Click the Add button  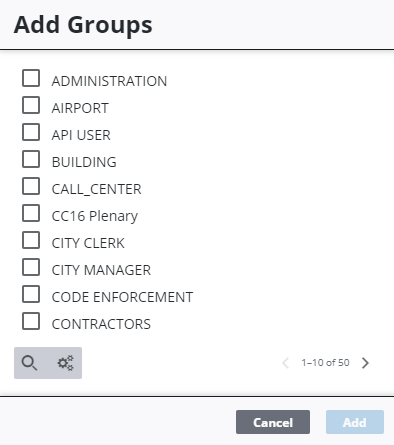coord(355,422)
